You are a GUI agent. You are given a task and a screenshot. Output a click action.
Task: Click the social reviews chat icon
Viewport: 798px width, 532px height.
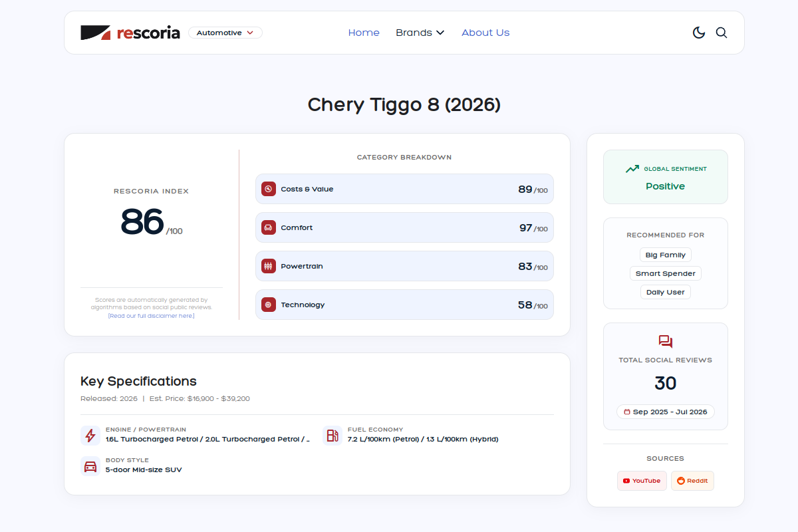point(666,342)
